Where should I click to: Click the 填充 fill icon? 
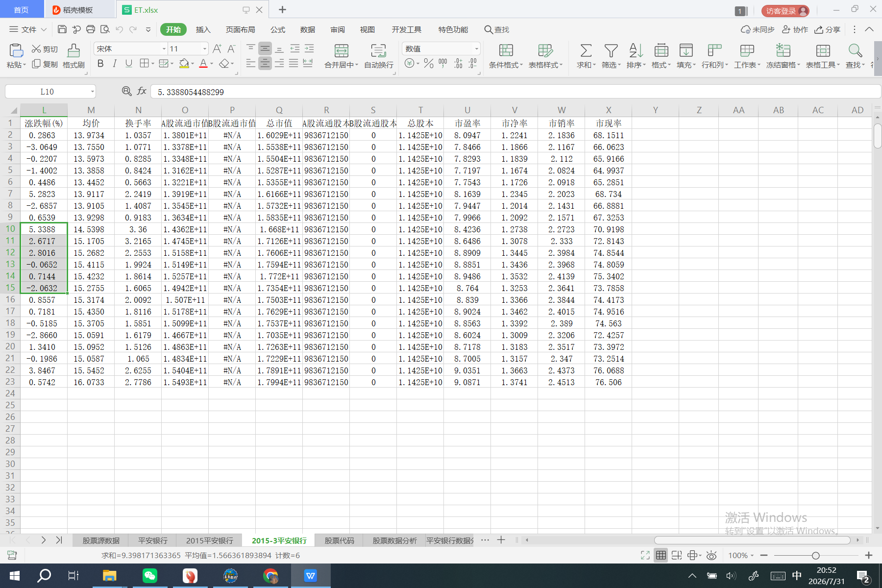click(x=686, y=50)
